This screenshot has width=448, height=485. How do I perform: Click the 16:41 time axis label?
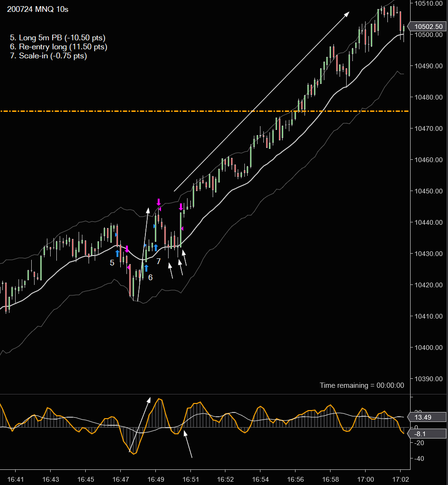16,479
